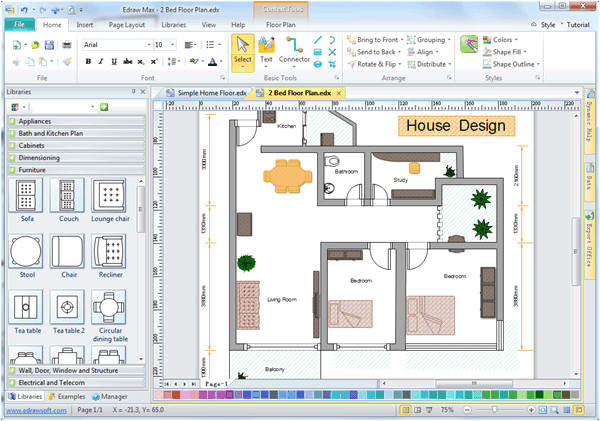Toggle Italic text formatting
The width and height of the screenshot is (600, 421).
click(x=102, y=62)
